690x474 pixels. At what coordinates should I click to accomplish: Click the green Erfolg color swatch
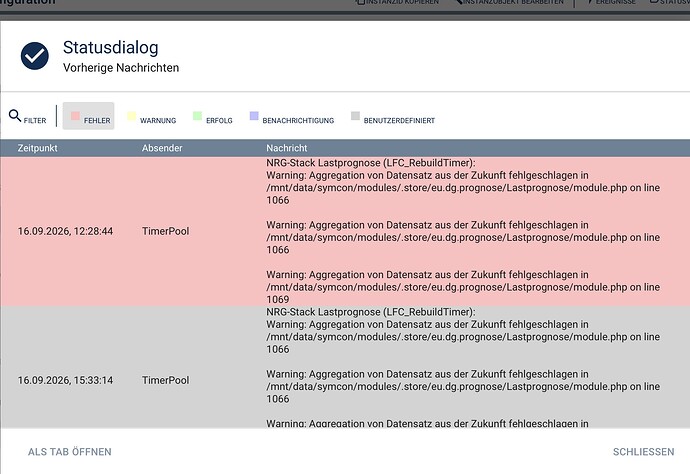click(x=197, y=116)
